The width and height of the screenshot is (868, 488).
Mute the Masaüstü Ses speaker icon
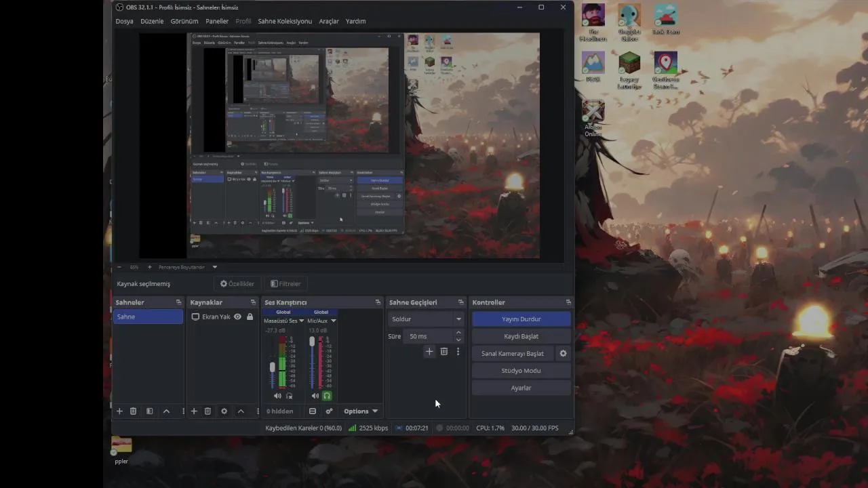[x=277, y=396]
